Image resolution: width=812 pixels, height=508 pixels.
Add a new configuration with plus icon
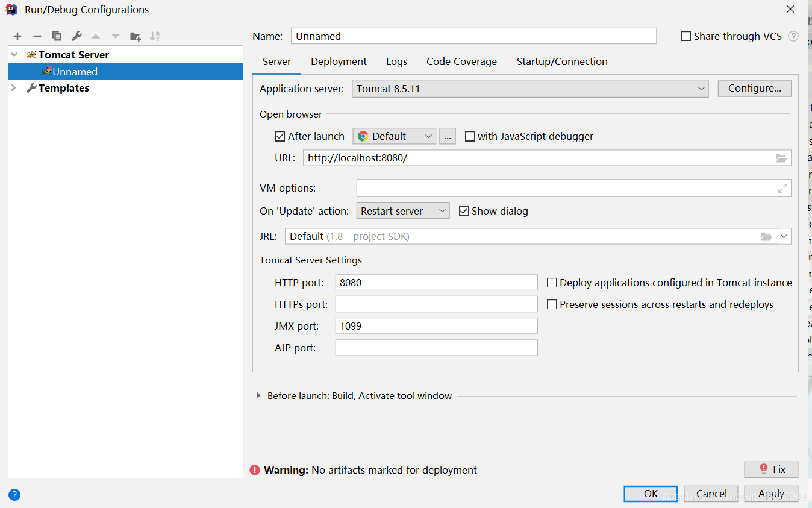click(x=17, y=36)
